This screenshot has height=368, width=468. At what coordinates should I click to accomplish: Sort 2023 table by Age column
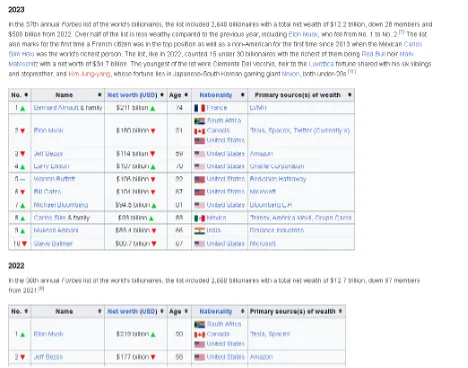pyautogui.click(x=186, y=95)
